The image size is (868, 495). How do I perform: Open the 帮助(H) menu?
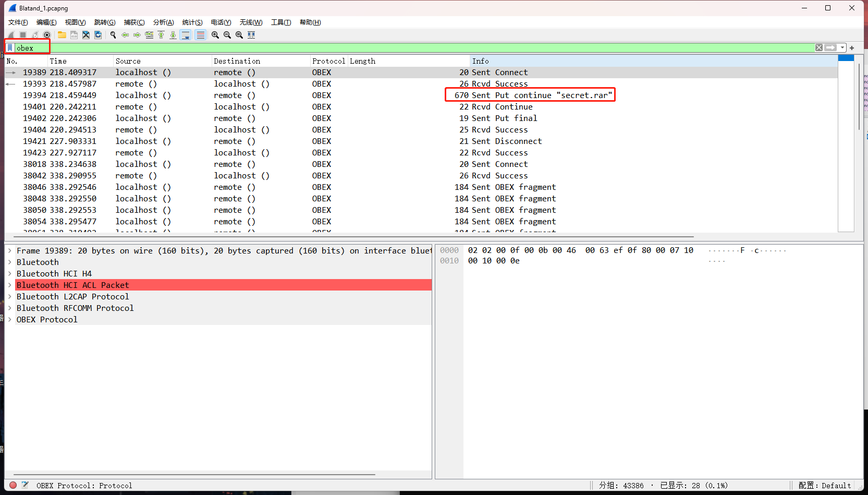coord(310,22)
